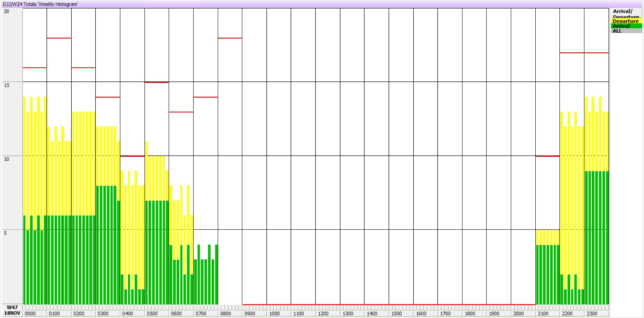The height and width of the screenshot is (318, 644).
Task: Select the gray ALL legend entry
Action: click(x=626, y=31)
